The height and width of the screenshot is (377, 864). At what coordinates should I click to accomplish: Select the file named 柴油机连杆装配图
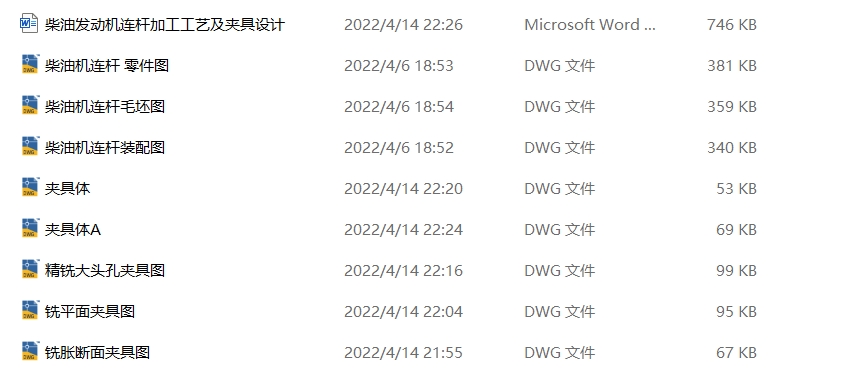[105, 148]
